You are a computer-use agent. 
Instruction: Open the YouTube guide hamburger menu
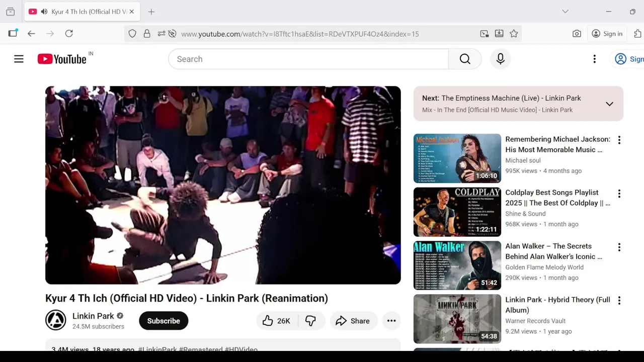(19, 59)
